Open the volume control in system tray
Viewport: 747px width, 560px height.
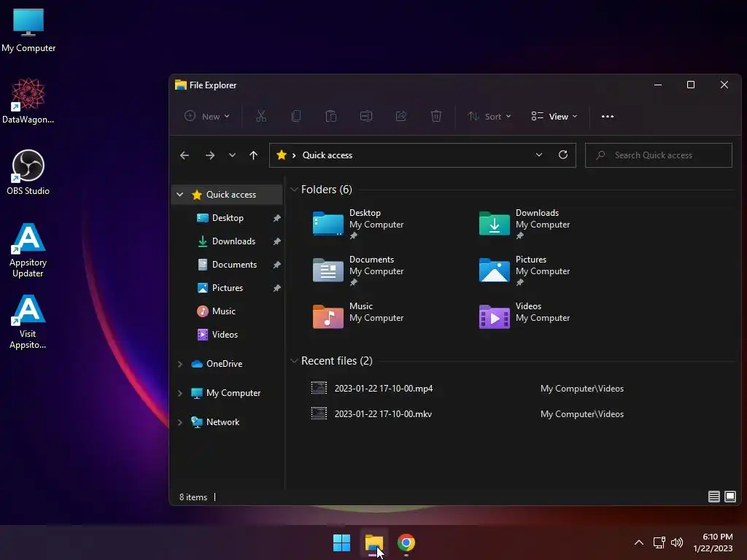pyautogui.click(x=676, y=542)
